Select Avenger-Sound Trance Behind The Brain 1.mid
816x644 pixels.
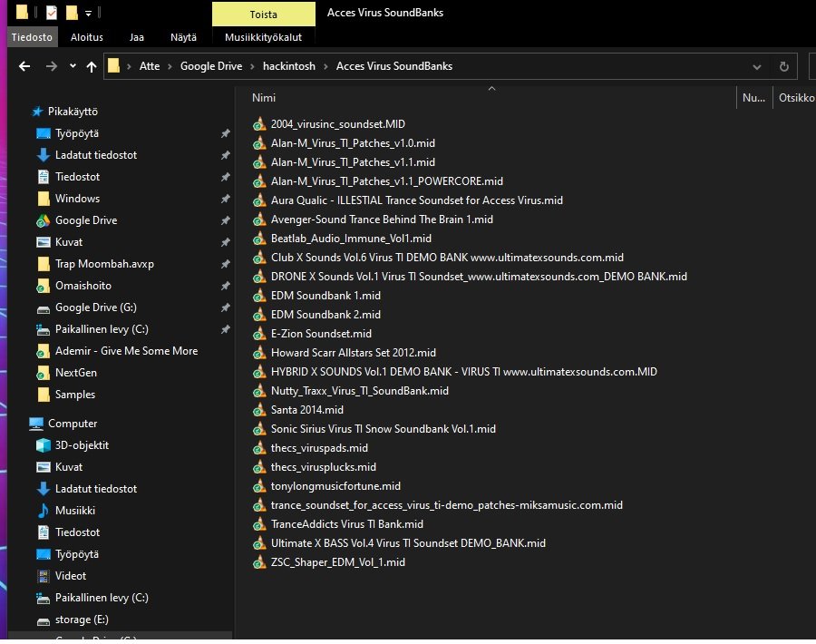[382, 220]
